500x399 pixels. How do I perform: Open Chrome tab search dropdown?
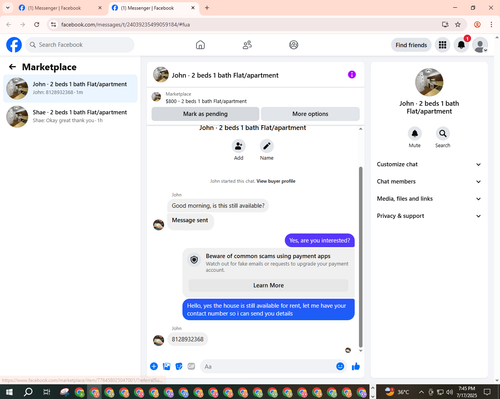coord(8,8)
